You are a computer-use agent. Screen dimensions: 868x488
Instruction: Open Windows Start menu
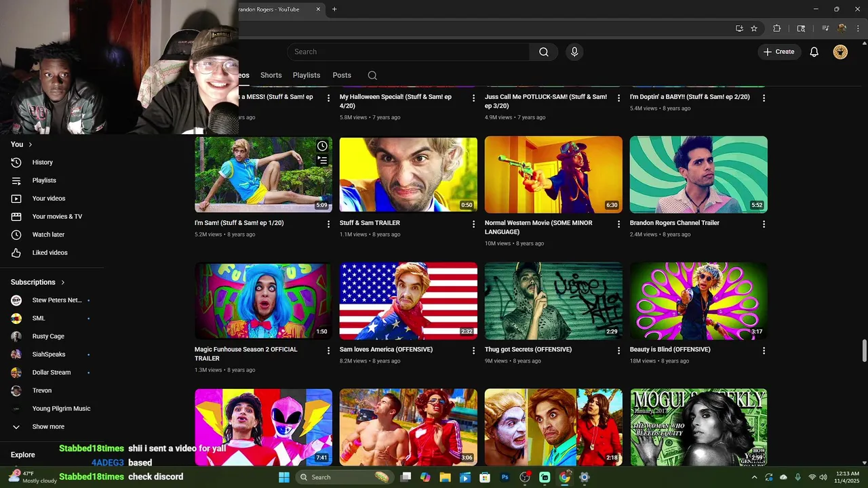coord(284,477)
